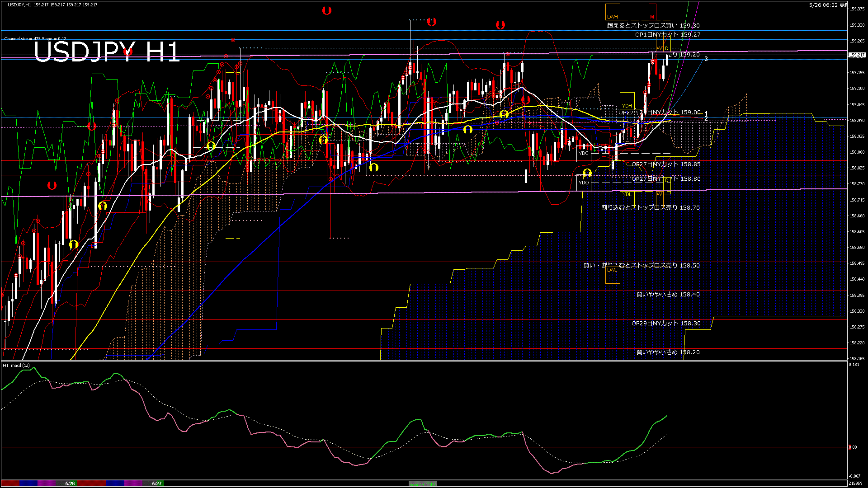Click the stop-loss buy 159.30 level label
Image resolution: width=868 pixels, height=488 pixels.
(x=653, y=26)
